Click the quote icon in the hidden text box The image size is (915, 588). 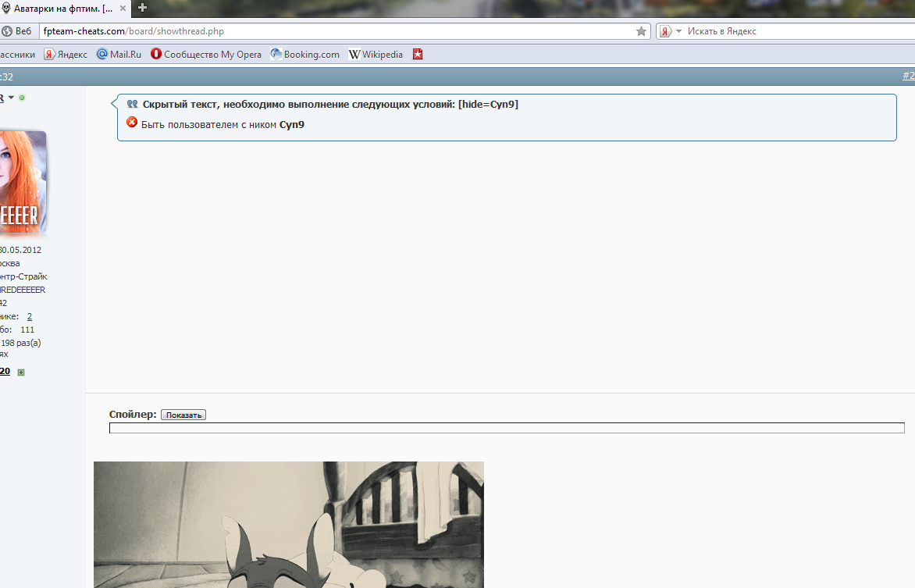click(x=133, y=104)
